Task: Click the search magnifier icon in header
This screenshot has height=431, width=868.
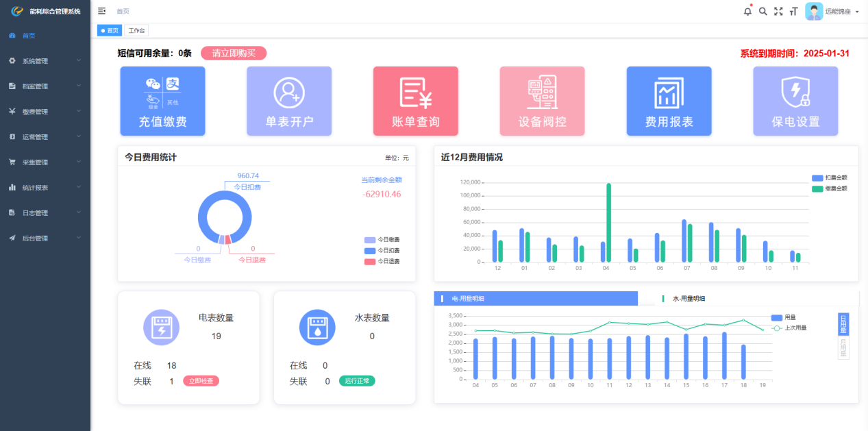Action: pyautogui.click(x=763, y=12)
